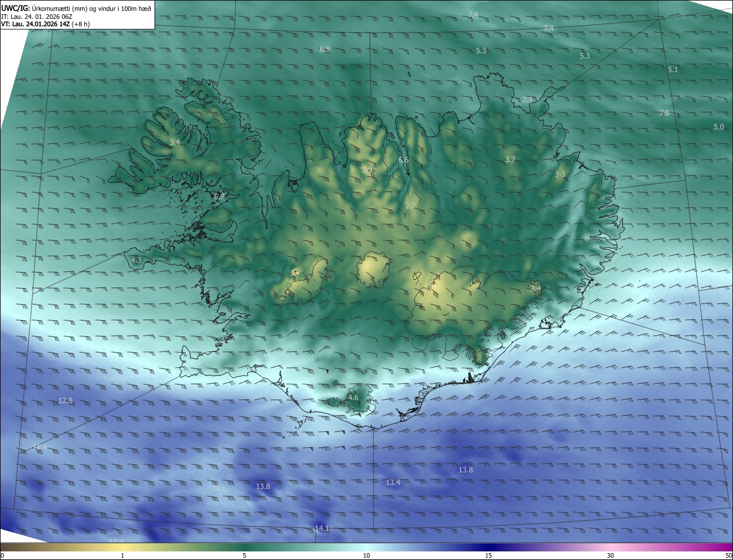733x560 pixels.
Task: Click the 10 tick on the colour scale
Action: coord(366,555)
